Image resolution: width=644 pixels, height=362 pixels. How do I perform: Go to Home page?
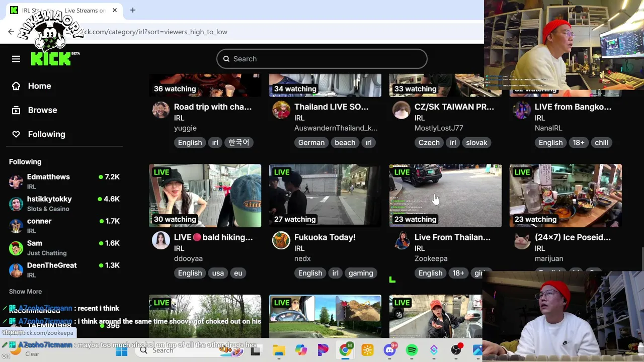pos(39,86)
